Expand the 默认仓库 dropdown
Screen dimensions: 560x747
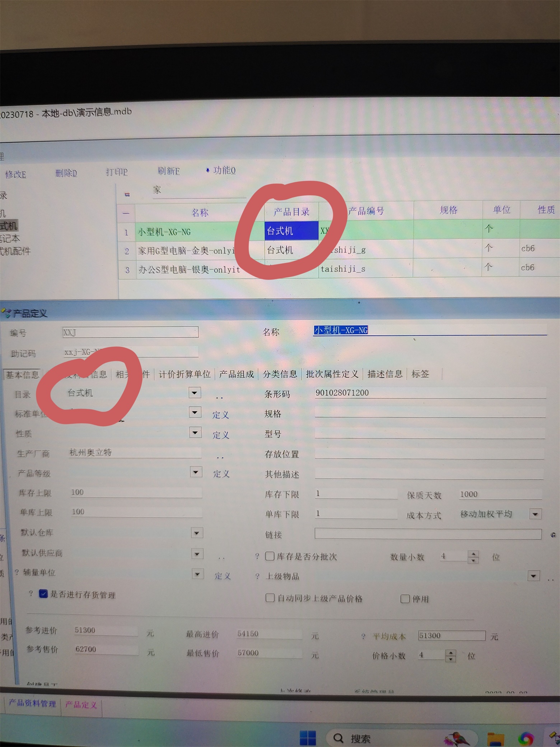click(196, 533)
